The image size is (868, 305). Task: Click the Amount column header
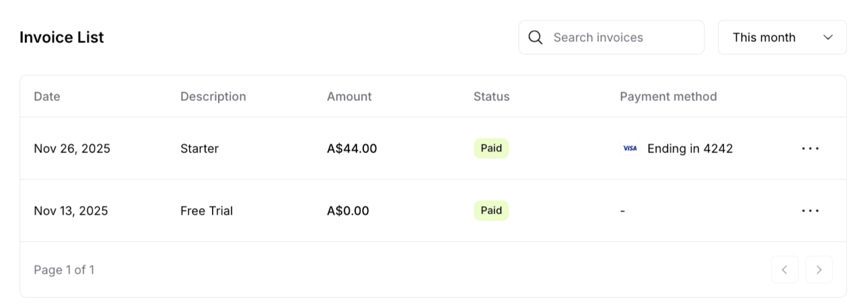(x=349, y=97)
